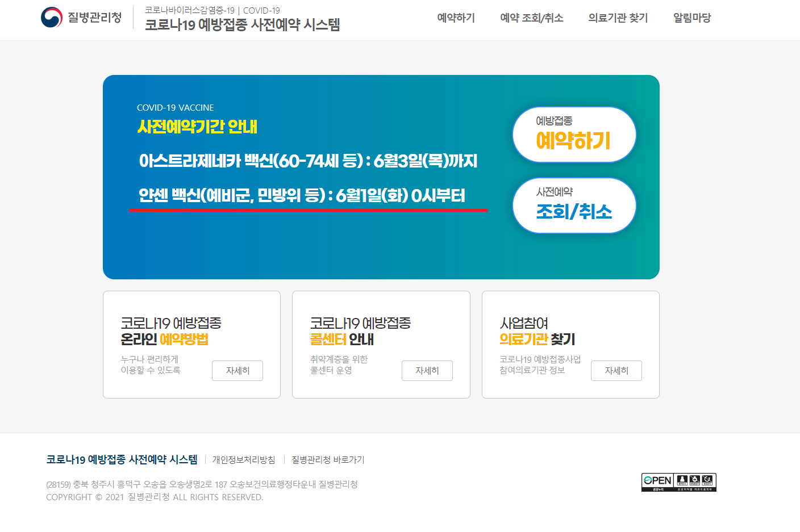The width and height of the screenshot is (800, 532).
Task: Select 의료기관 찾기 in the navigation bar
Action: click(x=618, y=18)
